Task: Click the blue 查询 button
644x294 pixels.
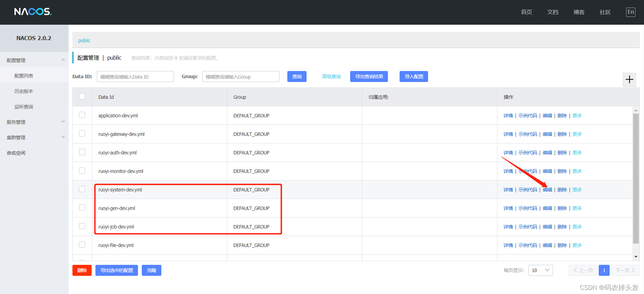Action: (x=297, y=77)
